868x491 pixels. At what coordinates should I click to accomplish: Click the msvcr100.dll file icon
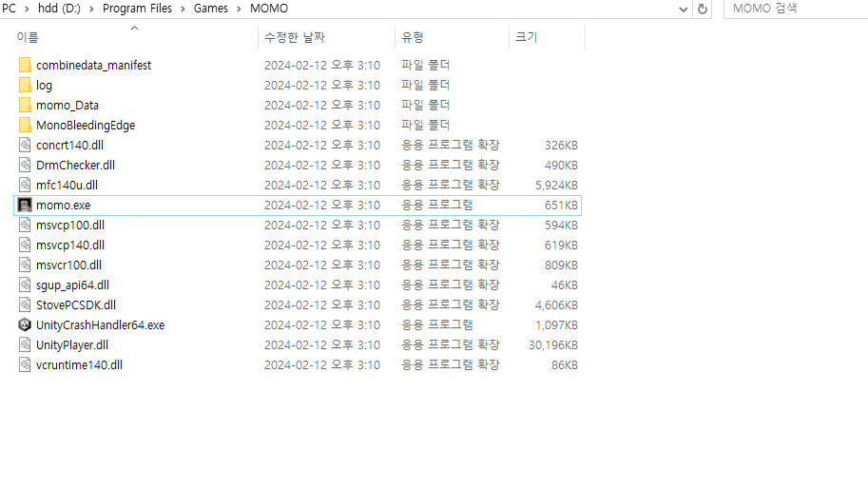pyautogui.click(x=25, y=265)
